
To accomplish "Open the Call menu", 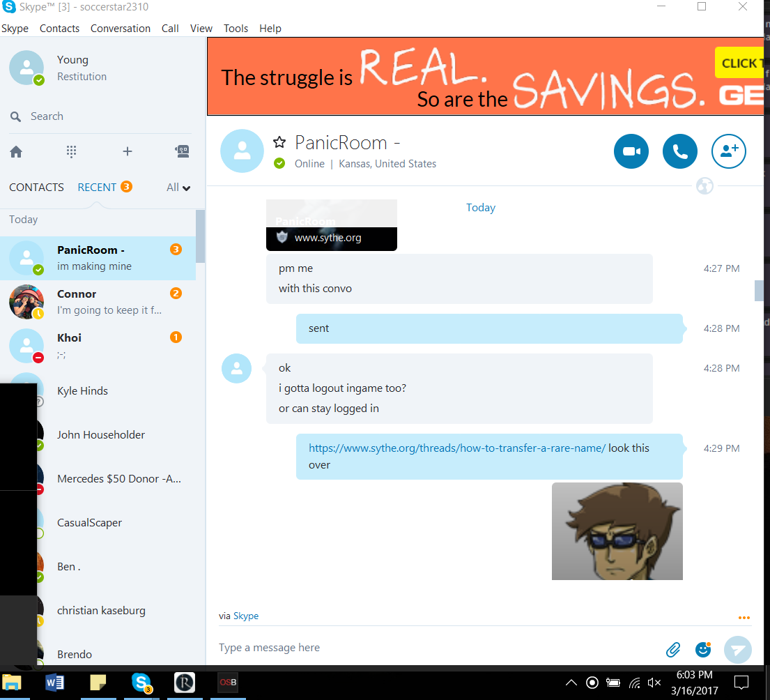I will pos(170,29).
